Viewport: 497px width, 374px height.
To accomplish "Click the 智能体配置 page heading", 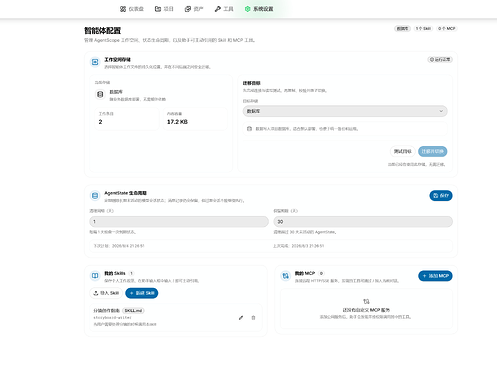I will pos(102,31).
